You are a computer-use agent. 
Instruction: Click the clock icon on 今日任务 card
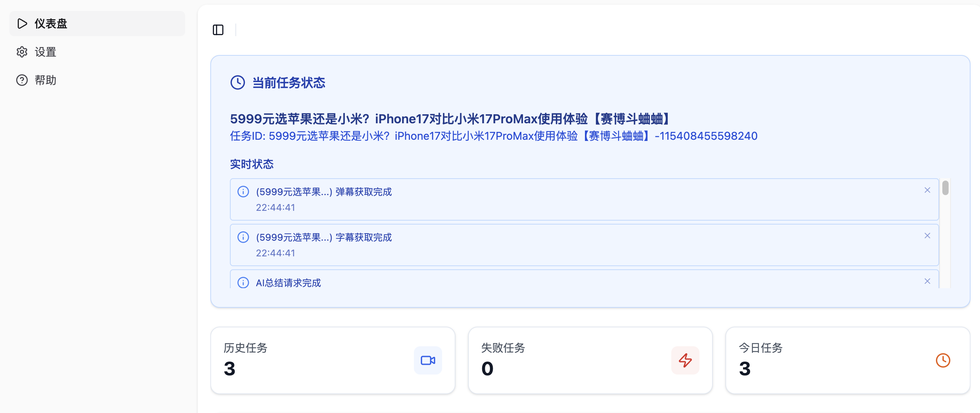click(x=944, y=360)
